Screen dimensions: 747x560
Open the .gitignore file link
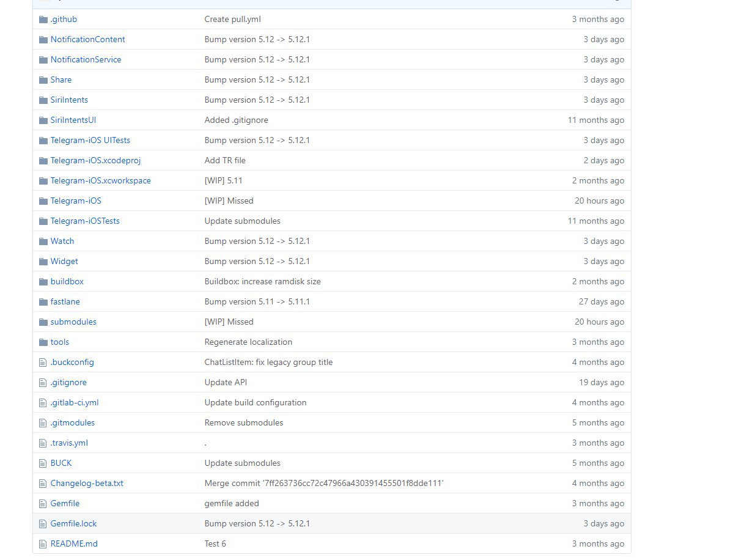click(68, 383)
